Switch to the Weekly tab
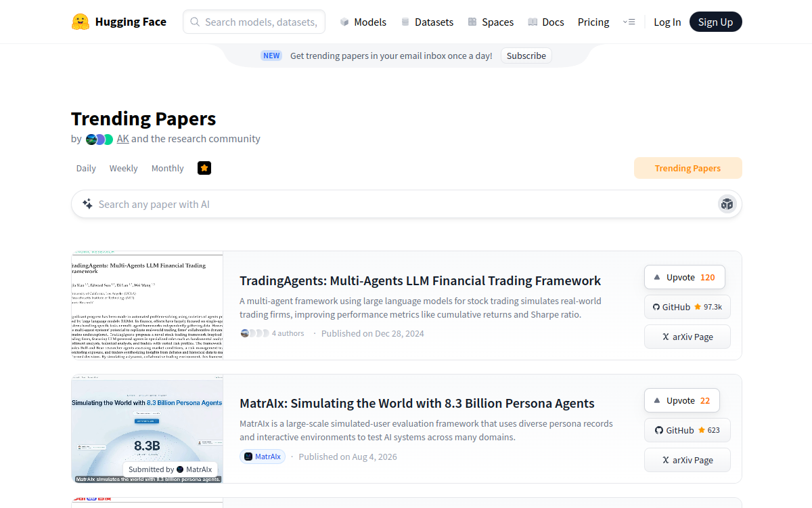This screenshot has height=508, width=812. point(123,168)
